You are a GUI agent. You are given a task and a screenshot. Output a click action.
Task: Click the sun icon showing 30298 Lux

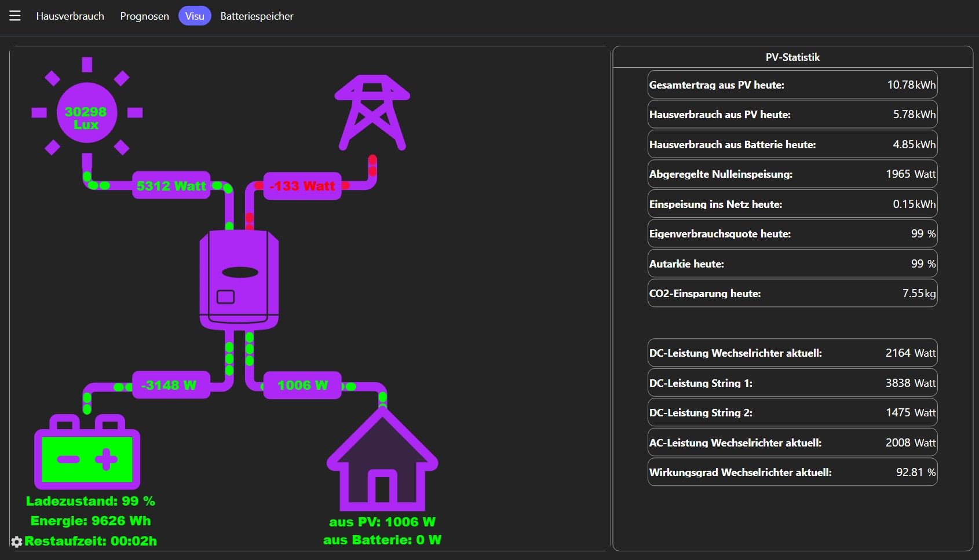87,113
